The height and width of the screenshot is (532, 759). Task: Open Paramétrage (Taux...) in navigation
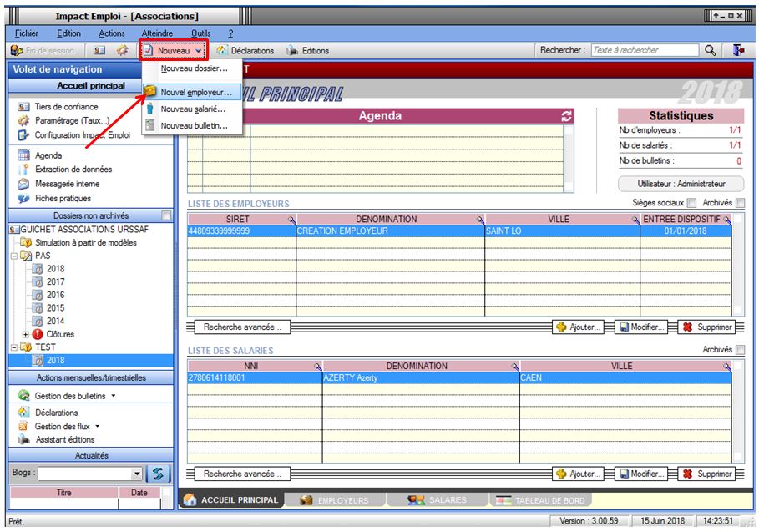pyautogui.click(x=72, y=120)
